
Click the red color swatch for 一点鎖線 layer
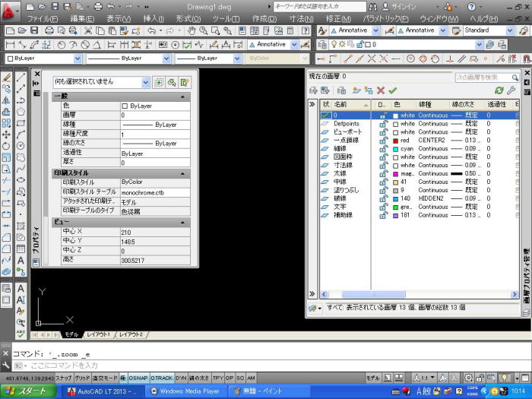point(395,141)
